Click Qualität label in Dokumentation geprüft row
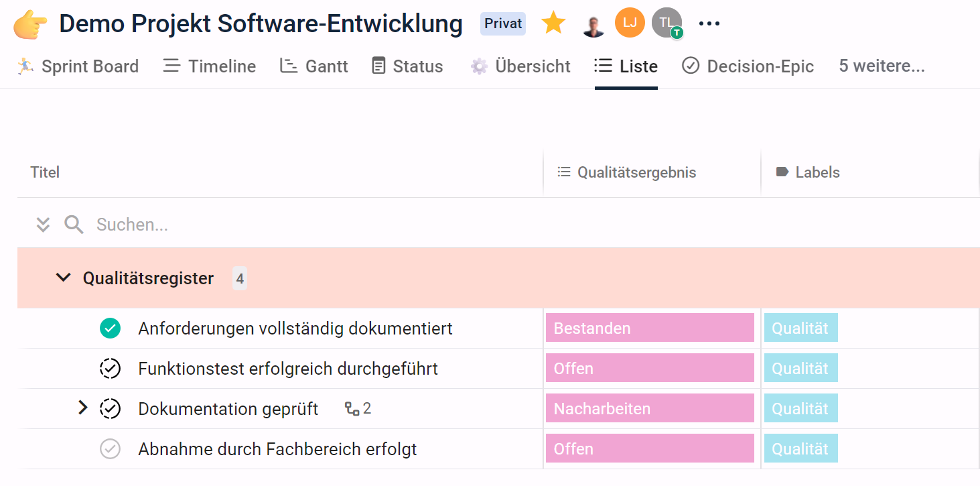This screenshot has width=980, height=486. 800,409
